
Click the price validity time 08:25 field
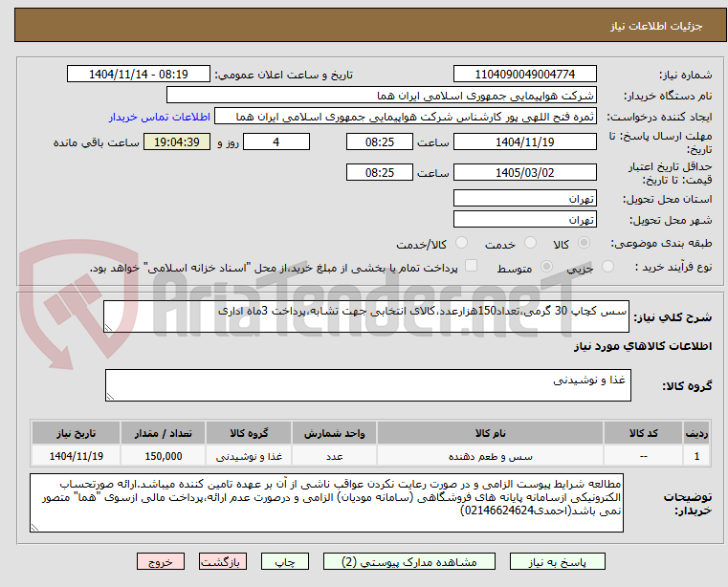(380, 173)
